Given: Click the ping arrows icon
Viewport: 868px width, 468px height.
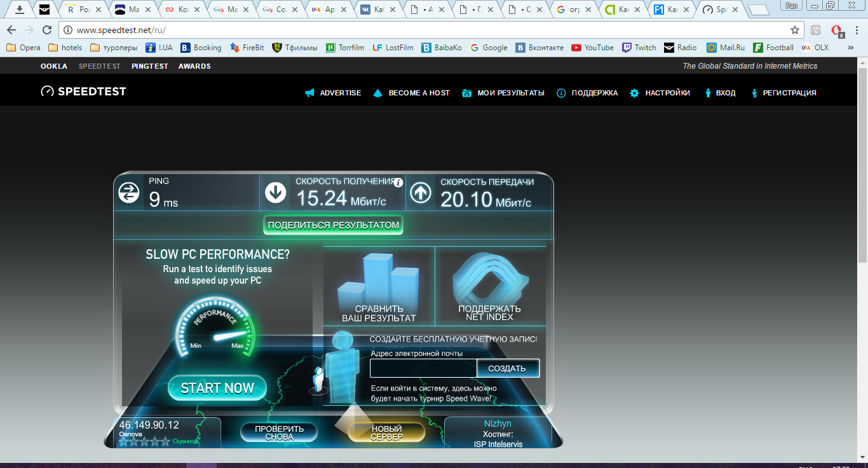Looking at the screenshot, I should point(129,193).
